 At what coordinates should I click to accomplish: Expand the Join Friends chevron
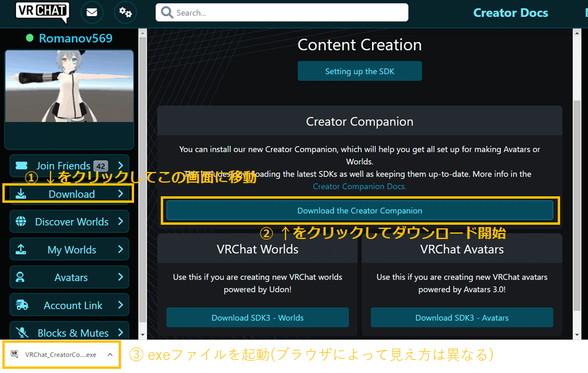pos(120,165)
